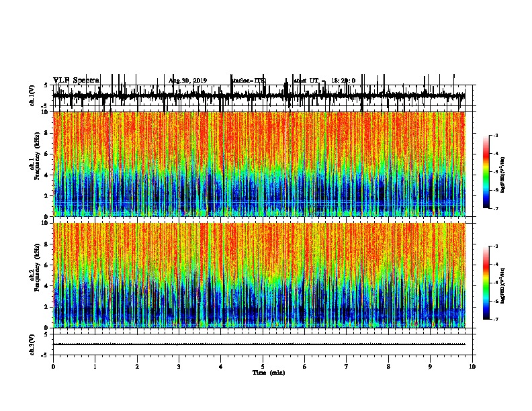The height and width of the screenshot is (411, 532).
Task: Click the time axis tick label "0"
Action: (53, 367)
